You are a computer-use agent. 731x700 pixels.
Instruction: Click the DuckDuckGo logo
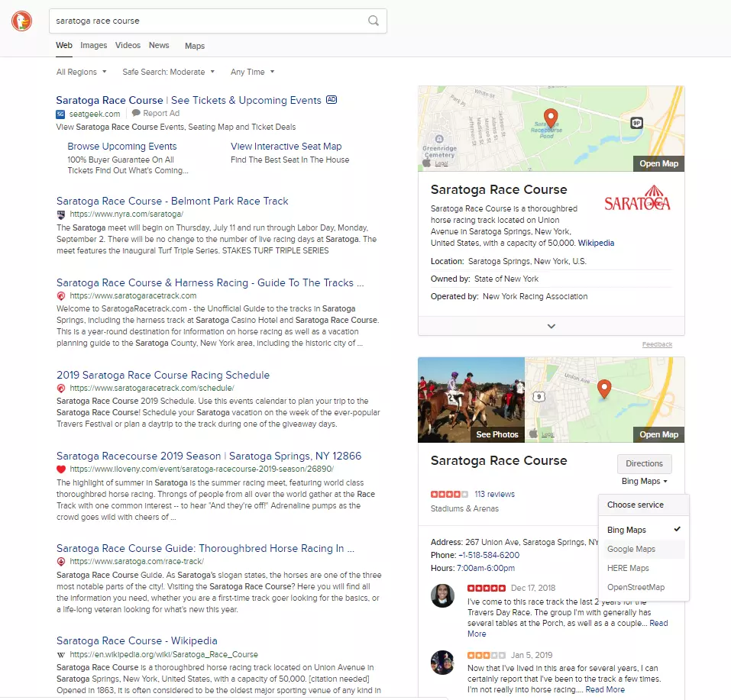pos(21,21)
